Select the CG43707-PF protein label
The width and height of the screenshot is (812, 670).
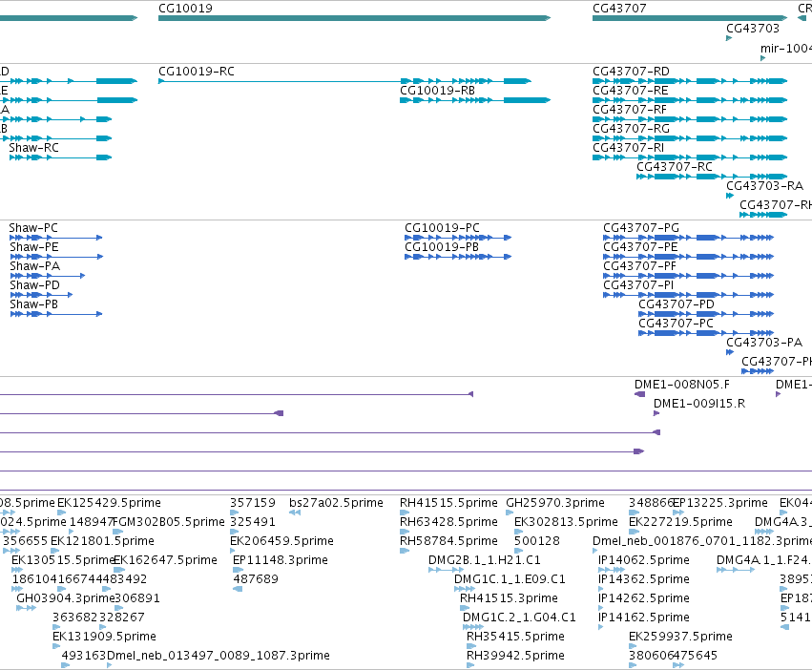pyautogui.click(x=639, y=266)
